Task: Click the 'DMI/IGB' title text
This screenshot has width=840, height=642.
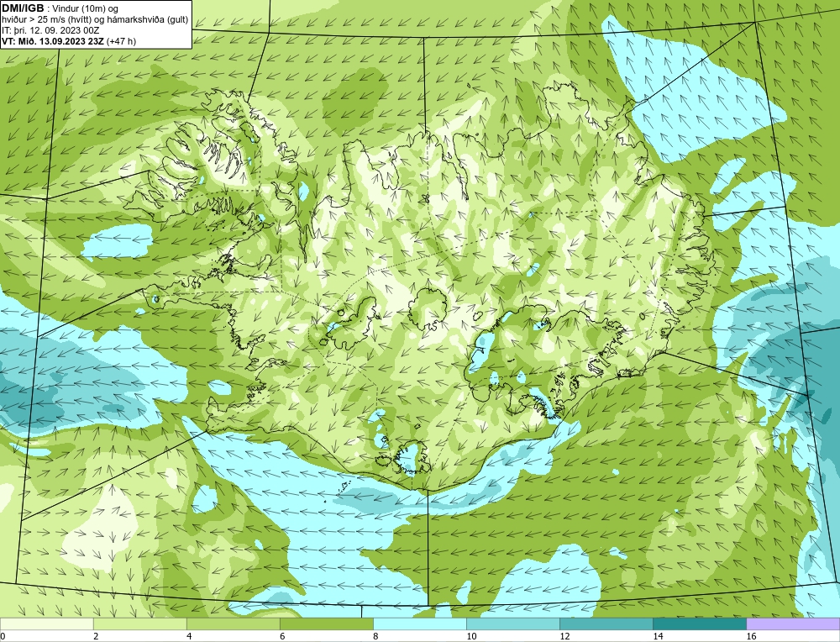Action: point(23,8)
